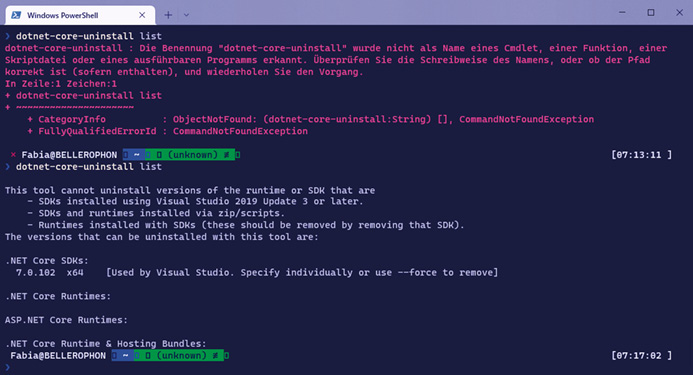Click the 7.0.102 x64 SDK entry
693x375 pixels.
coord(50,272)
